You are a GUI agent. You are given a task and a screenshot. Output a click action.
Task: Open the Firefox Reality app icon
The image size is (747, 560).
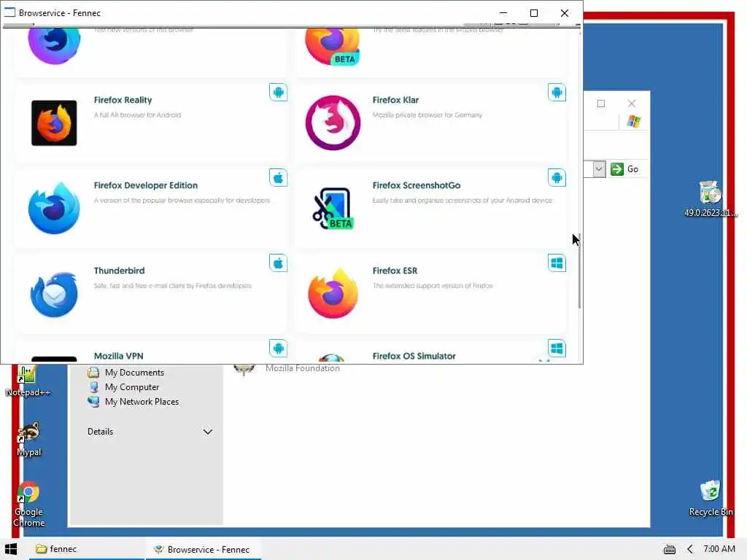click(54, 122)
